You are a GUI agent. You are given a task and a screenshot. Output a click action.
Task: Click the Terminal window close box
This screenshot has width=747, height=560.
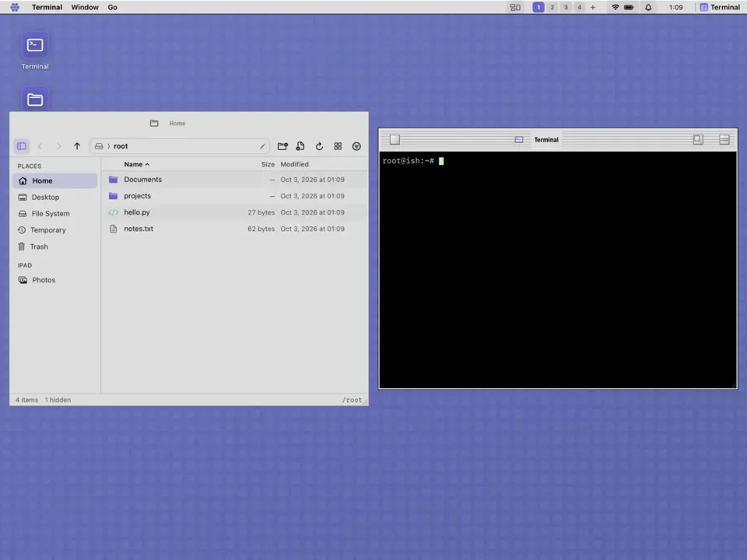click(x=395, y=139)
